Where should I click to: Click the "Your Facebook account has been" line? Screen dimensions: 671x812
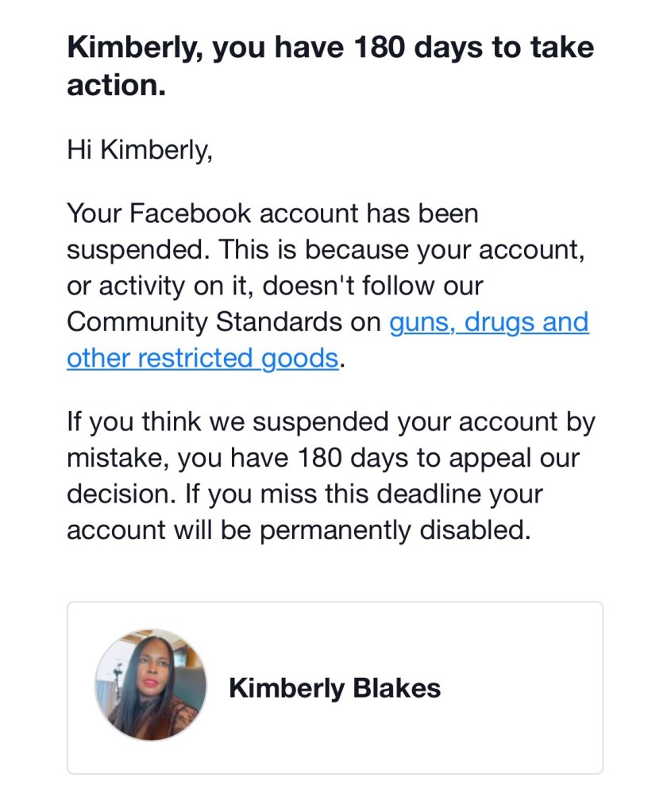tap(272, 214)
